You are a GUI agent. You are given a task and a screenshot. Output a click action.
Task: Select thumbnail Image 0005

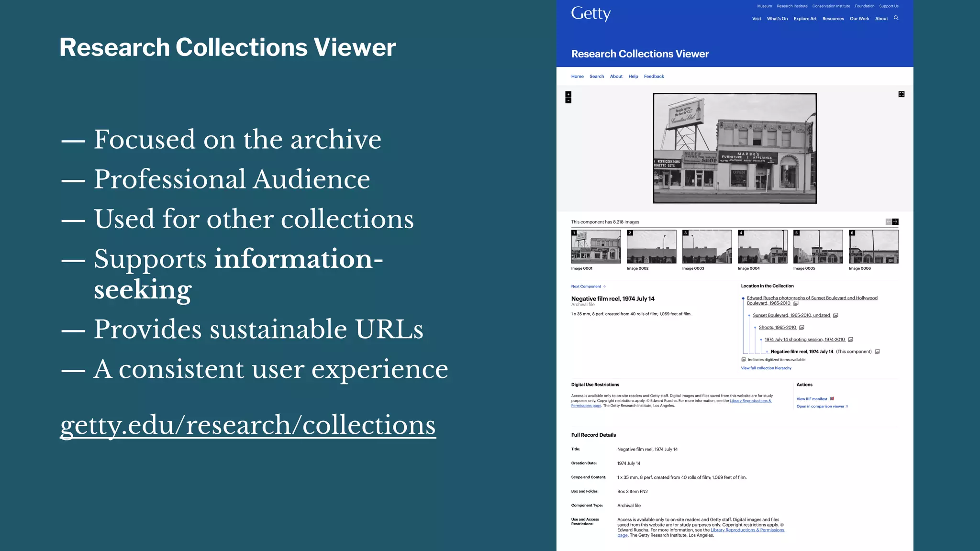pos(818,247)
